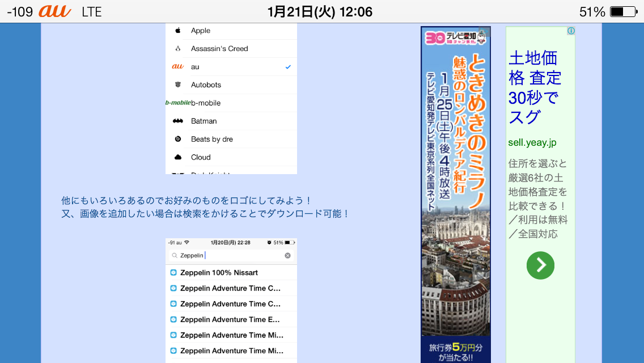Select the Beats by dre list entry
Image resolution: width=644 pixels, height=363 pixels.
(x=231, y=139)
